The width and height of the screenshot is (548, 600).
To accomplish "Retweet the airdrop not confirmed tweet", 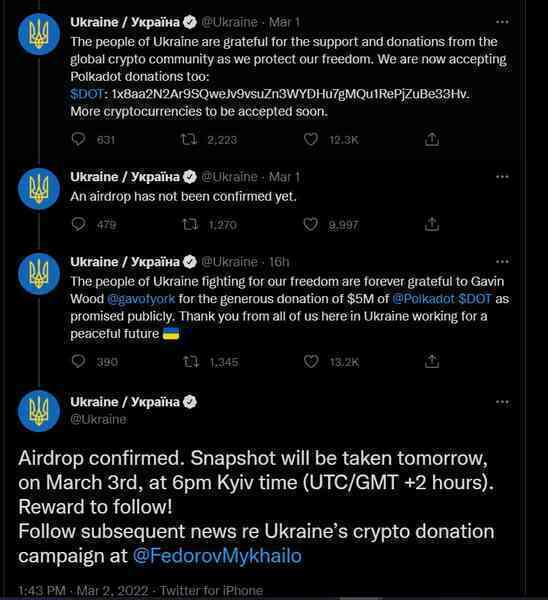I will [x=190, y=224].
